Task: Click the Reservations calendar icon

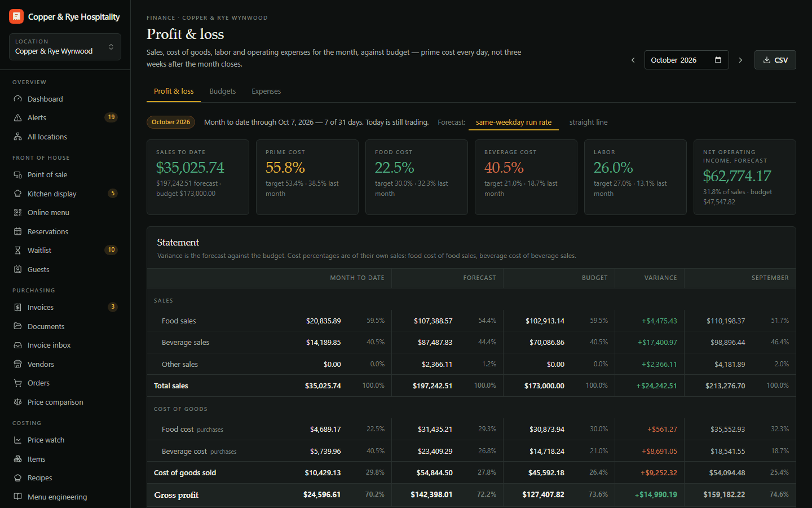Action: coord(17,231)
